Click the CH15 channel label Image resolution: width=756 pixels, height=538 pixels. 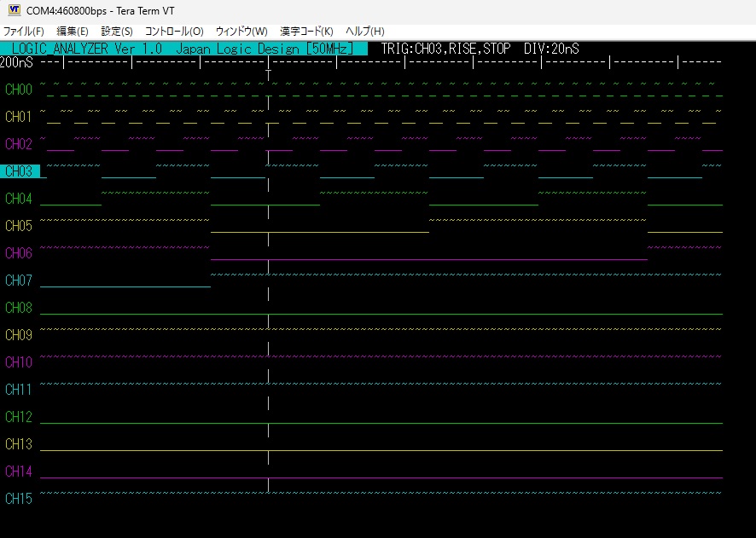(19, 499)
